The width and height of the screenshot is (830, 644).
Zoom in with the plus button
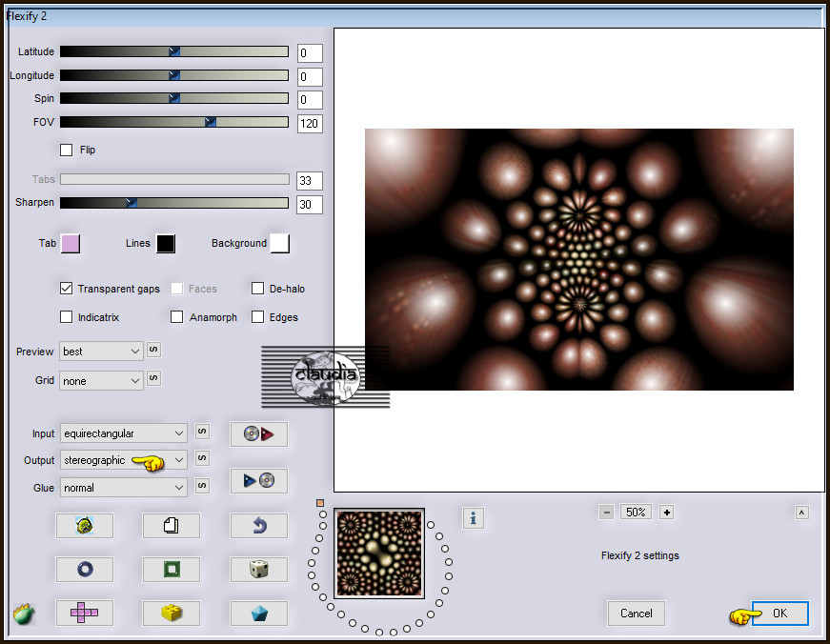click(666, 513)
